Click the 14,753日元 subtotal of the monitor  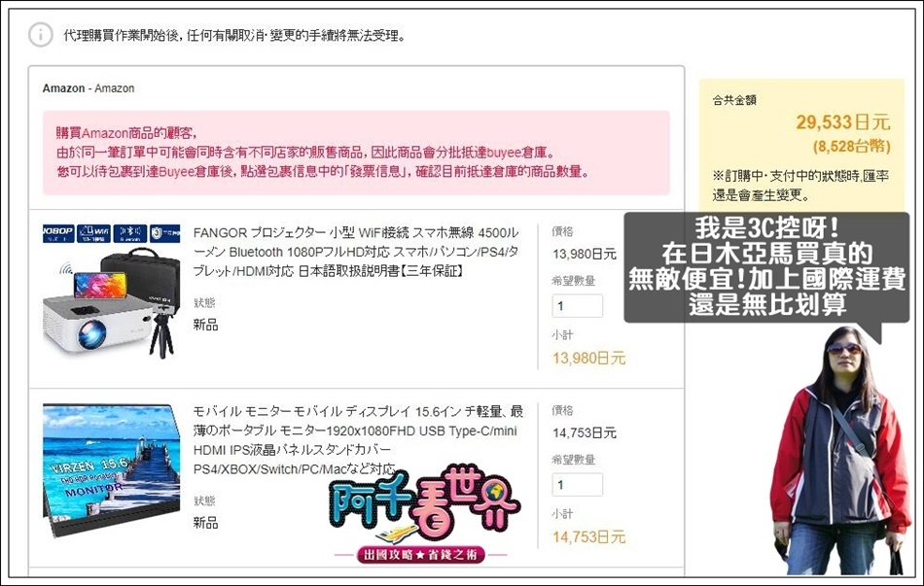click(x=588, y=537)
